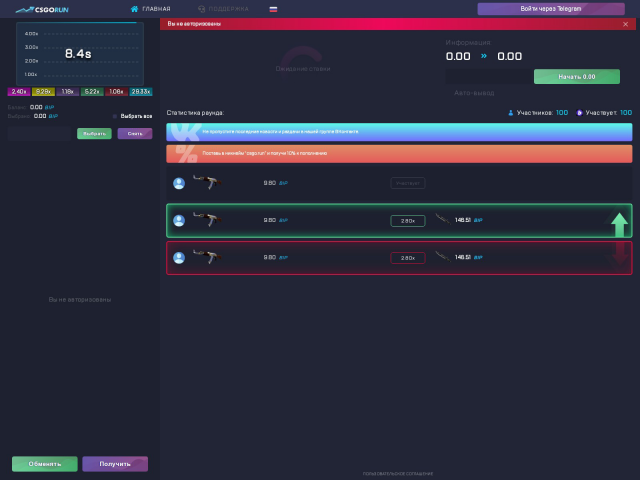Toggle the Выбрать все checkbox
640x480 pixels.
(115, 116)
